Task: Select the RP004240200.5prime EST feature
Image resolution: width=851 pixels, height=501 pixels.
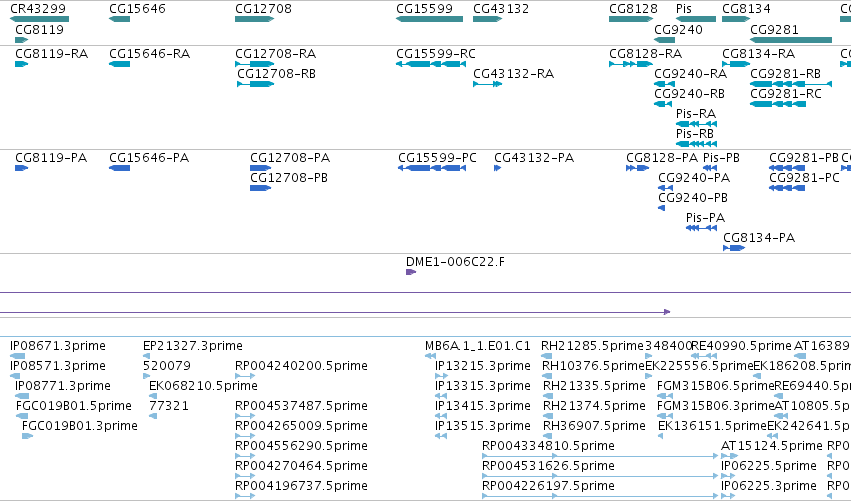Action: click(245, 377)
